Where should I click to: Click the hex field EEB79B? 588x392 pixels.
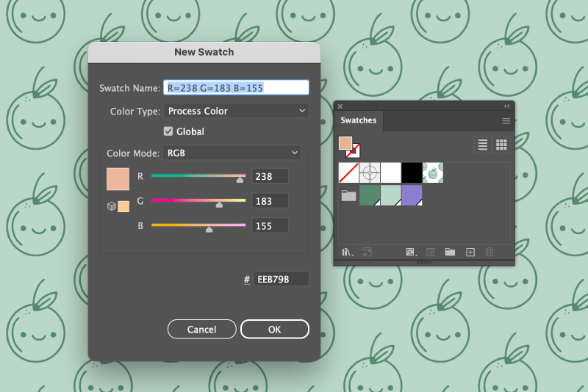pos(281,279)
